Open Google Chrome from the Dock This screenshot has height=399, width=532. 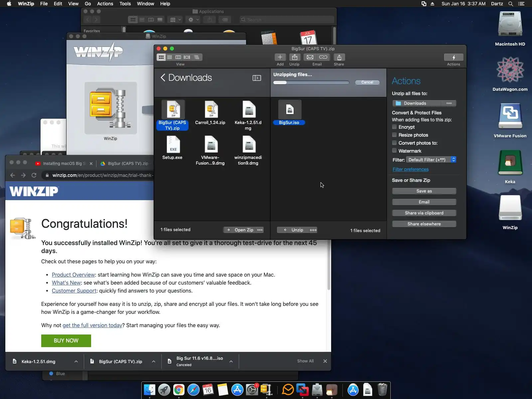coord(179,390)
